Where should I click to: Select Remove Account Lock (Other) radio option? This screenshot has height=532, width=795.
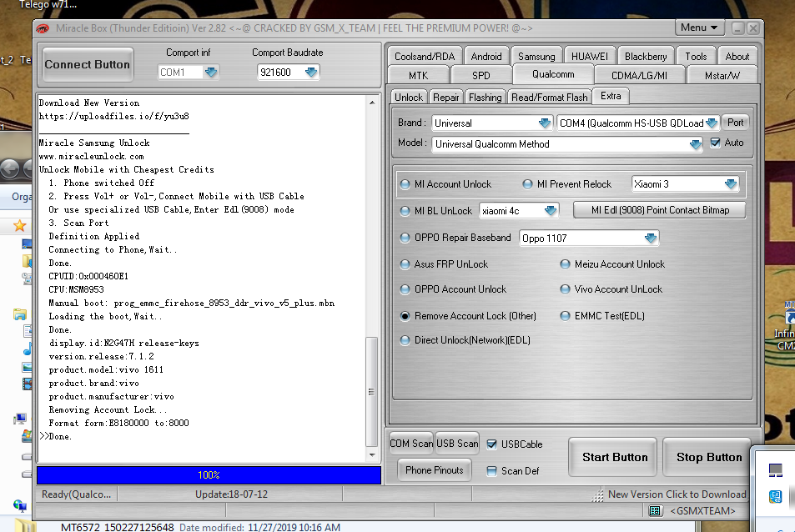pos(405,316)
